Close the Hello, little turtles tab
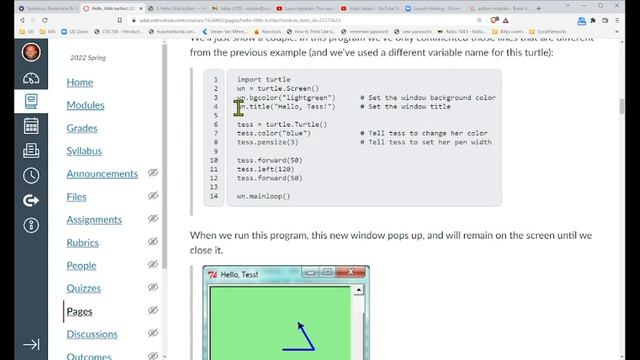Image resolution: width=640 pixels, height=360 pixels. click(x=141, y=8)
